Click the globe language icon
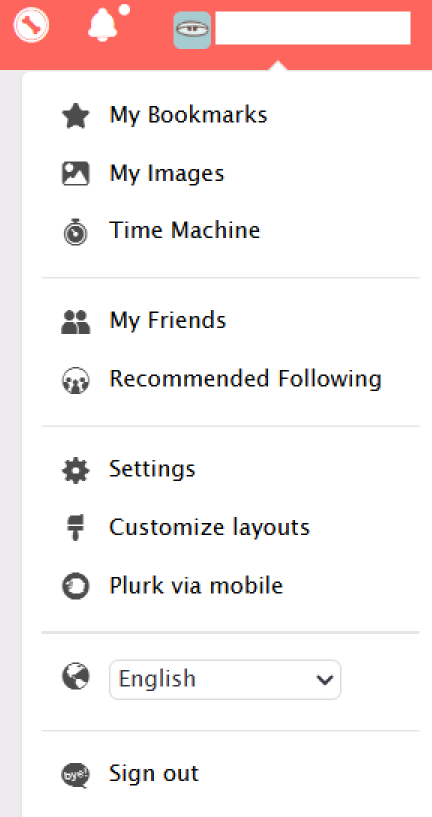432x817 pixels. pyautogui.click(x=76, y=676)
